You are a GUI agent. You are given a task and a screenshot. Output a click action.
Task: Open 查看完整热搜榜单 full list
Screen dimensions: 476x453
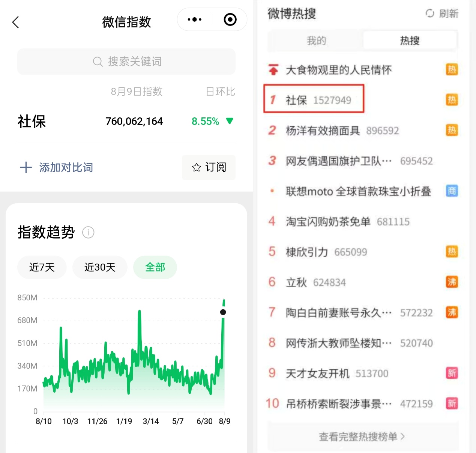[362, 436]
